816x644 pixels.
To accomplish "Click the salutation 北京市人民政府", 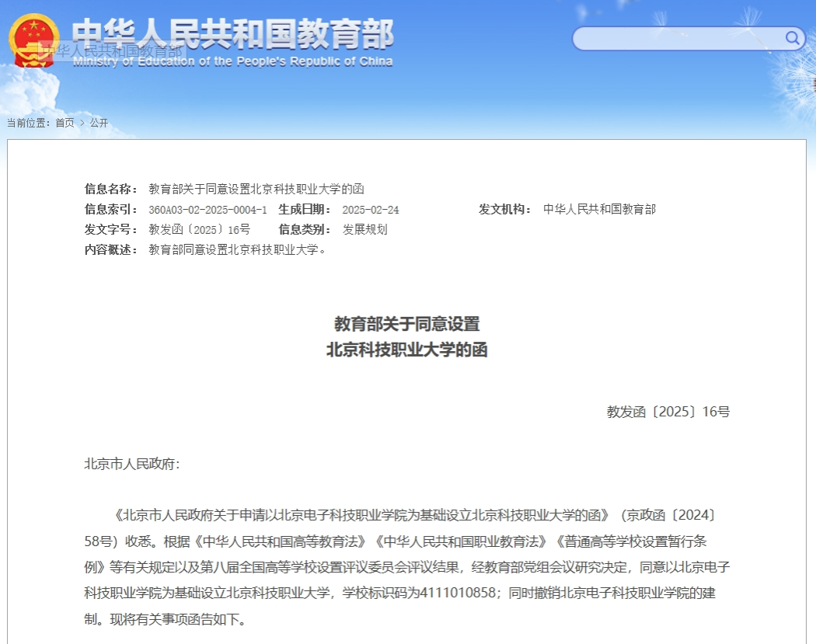I will (x=131, y=464).
